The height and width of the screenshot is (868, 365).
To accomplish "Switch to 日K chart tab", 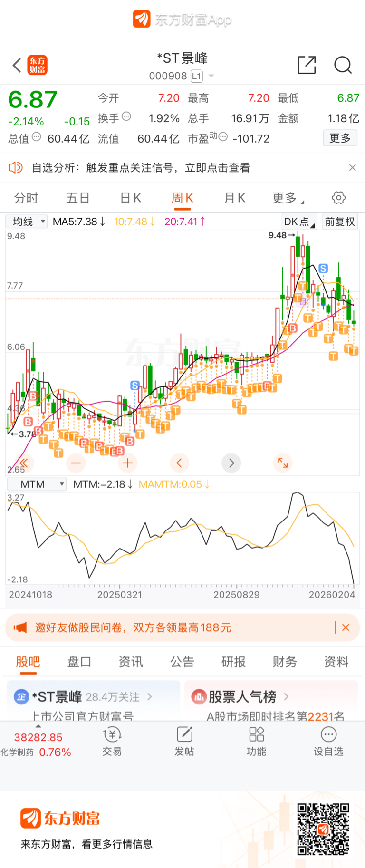I will click(130, 198).
